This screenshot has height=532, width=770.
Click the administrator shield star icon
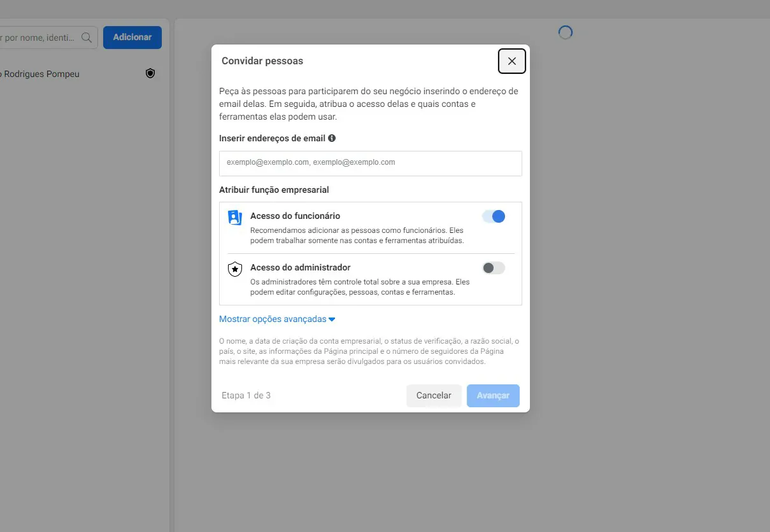(x=235, y=269)
